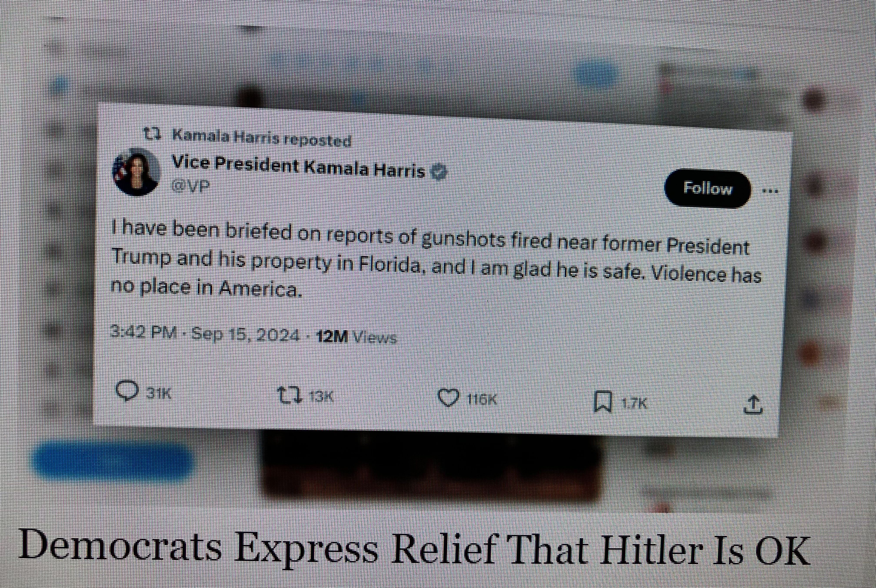Click the Kamala Harris reposted label
This screenshot has height=588, width=876.
pos(261,138)
